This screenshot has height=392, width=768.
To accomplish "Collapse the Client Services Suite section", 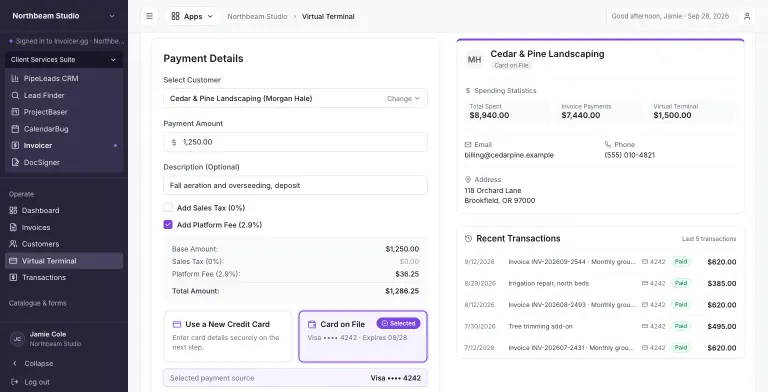I will tap(64, 60).
